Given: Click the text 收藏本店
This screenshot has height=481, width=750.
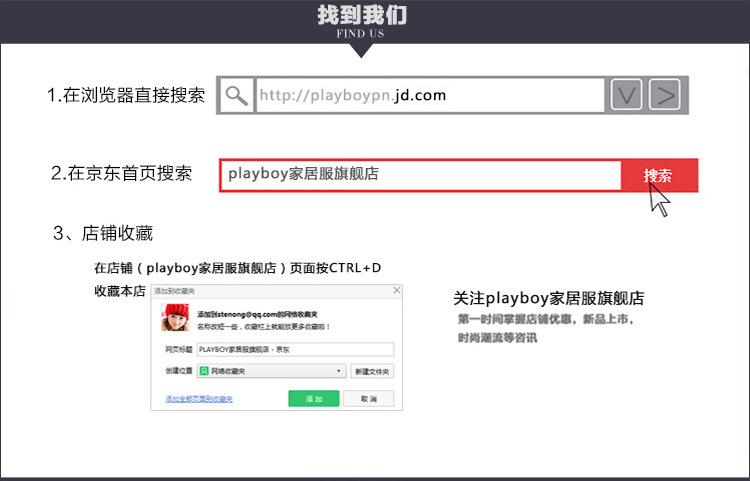Looking at the screenshot, I should coord(120,291).
